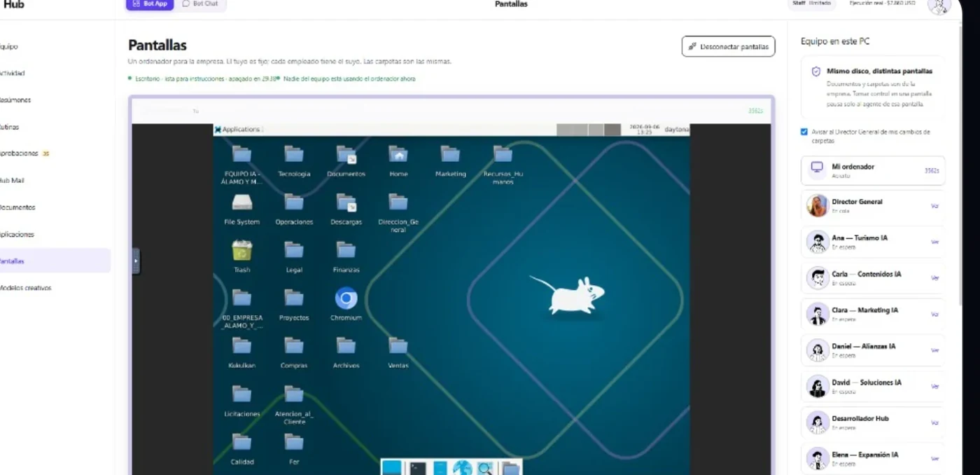The width and height of the screenshot is (980, 475).
Task: Open the Trash icon on the desktop
Action: [242, 251]
